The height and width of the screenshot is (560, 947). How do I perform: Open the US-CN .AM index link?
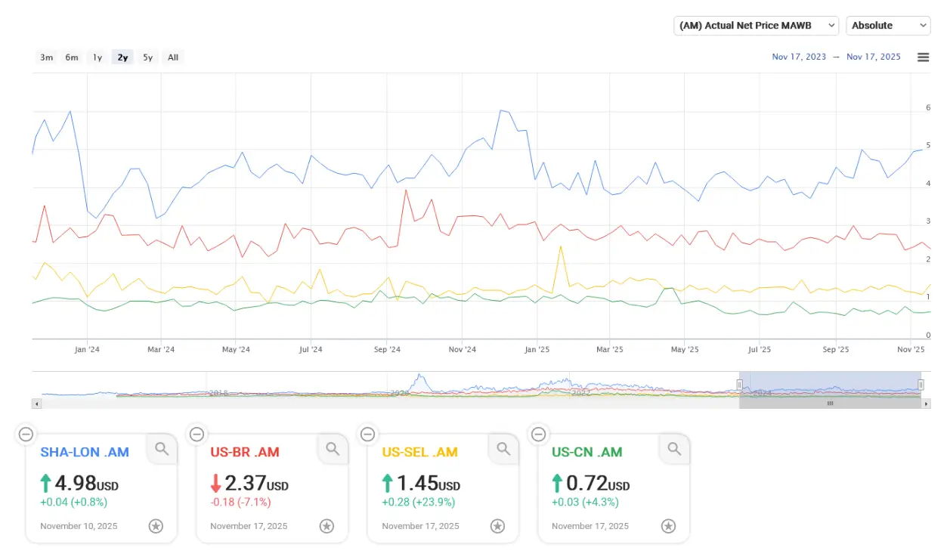coord(586,452)
